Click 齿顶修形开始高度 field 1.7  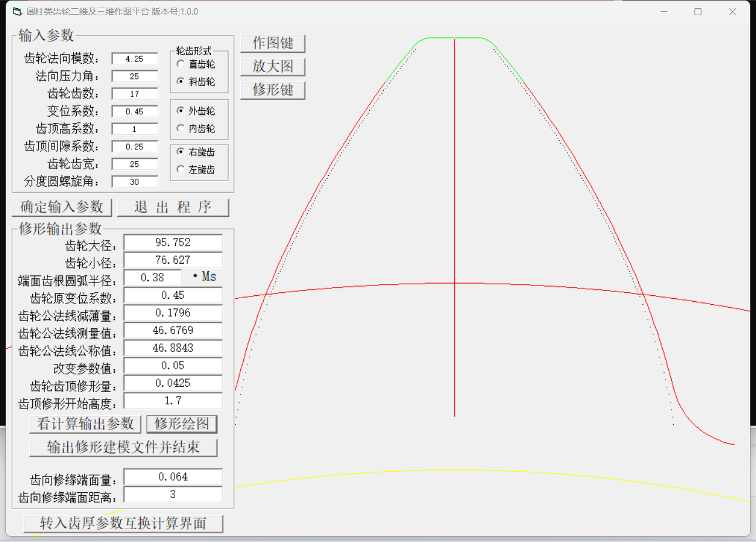[x=173, y=401]
